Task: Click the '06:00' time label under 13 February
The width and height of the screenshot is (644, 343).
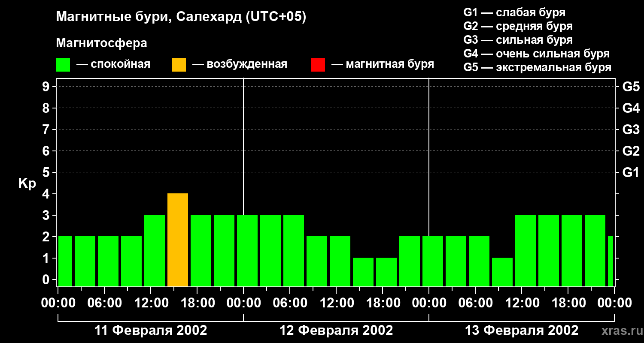Action: tap(475, 303)
